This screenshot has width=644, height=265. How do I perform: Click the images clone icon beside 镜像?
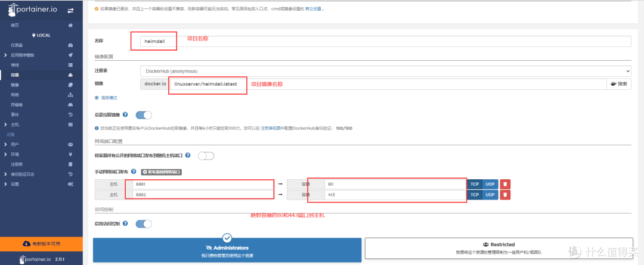(x=70, y=85)
